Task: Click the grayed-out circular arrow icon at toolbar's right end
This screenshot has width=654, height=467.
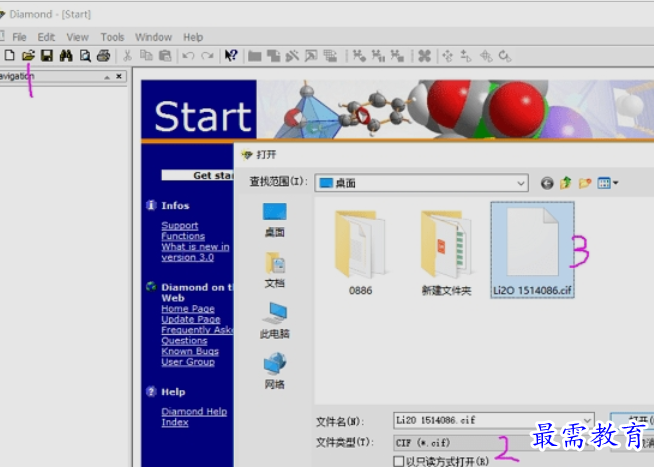Action: (505, 56)
